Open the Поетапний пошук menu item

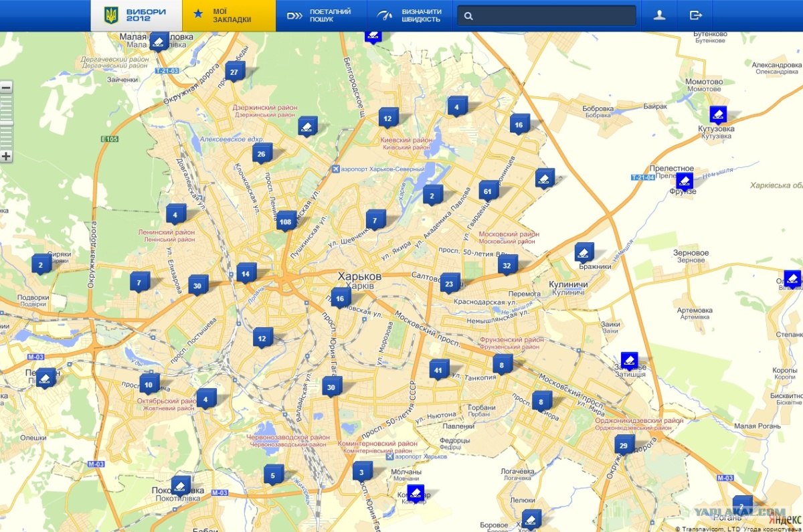pyautogui.click(x=319, y=15)
